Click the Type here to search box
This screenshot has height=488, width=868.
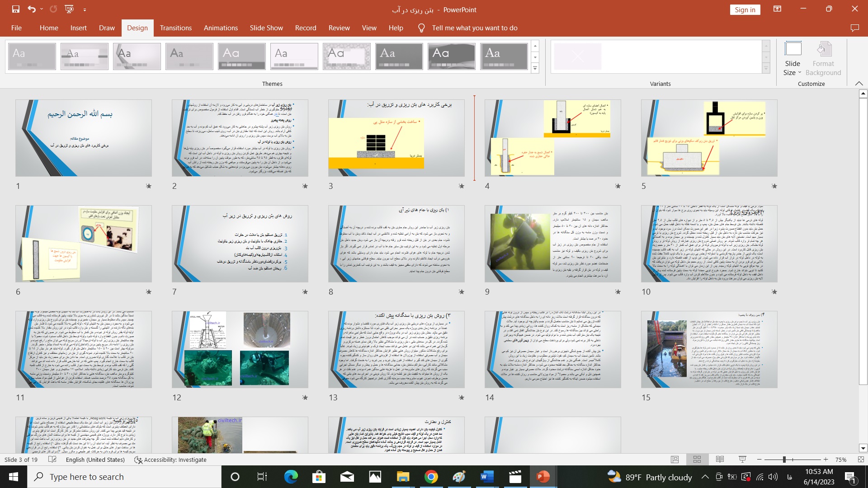pos(124,477)
